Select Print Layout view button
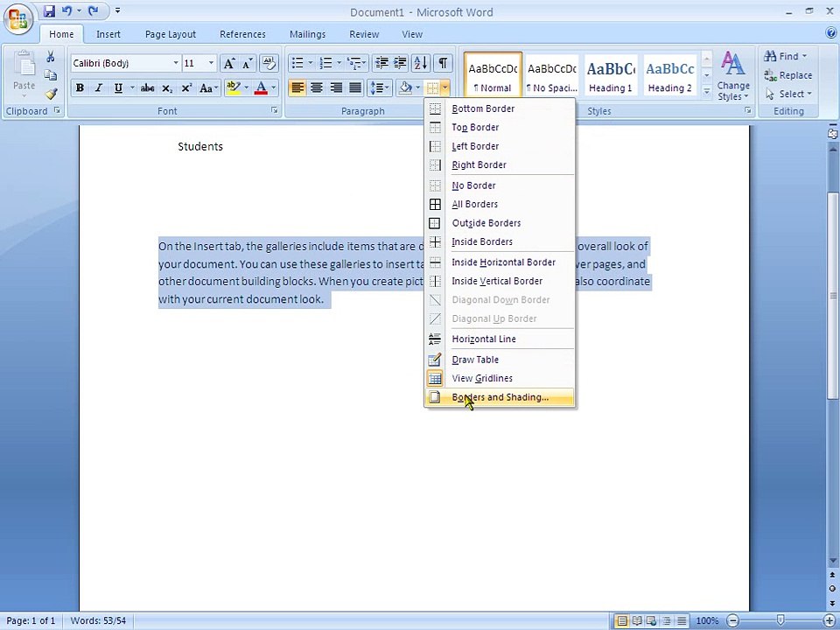Screen dimensions: 840x630 click(621, 621)
